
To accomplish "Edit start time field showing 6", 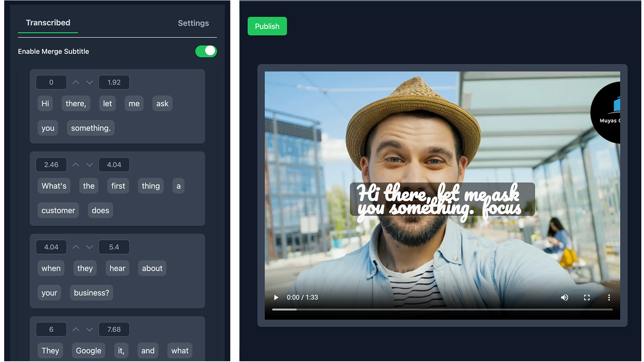I will (x=51, y=329).
